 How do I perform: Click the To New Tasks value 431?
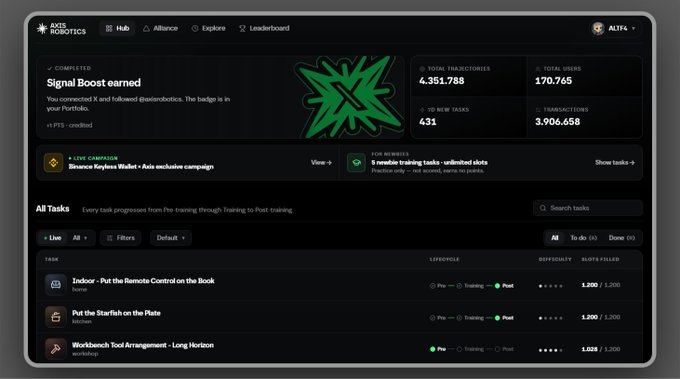[x=428, y=121]
